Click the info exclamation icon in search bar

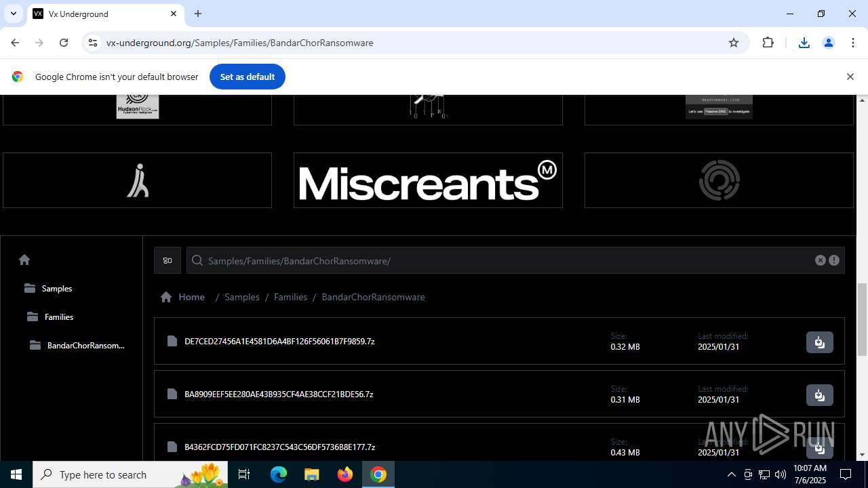point(834,260)
